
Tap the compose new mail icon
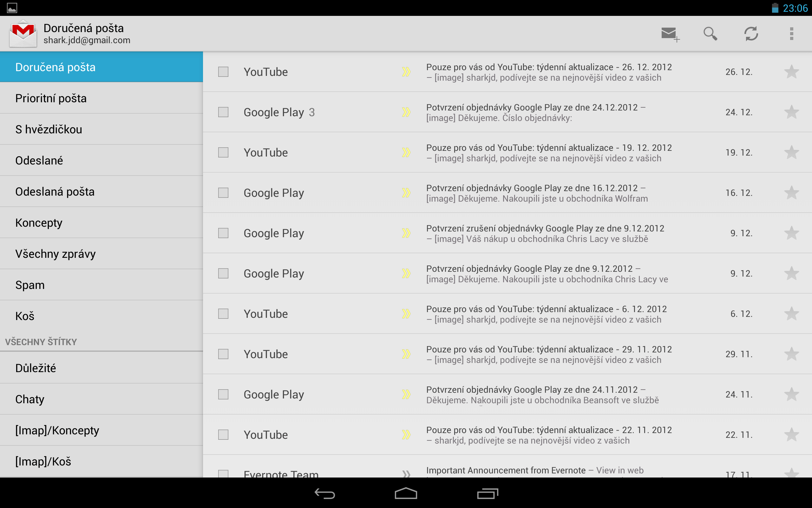(x=670, y=34)
